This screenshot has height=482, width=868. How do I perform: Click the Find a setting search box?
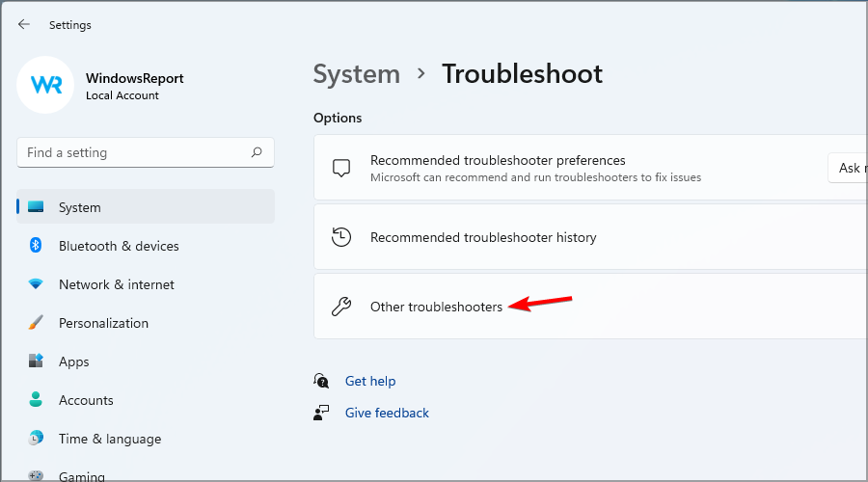133,152
